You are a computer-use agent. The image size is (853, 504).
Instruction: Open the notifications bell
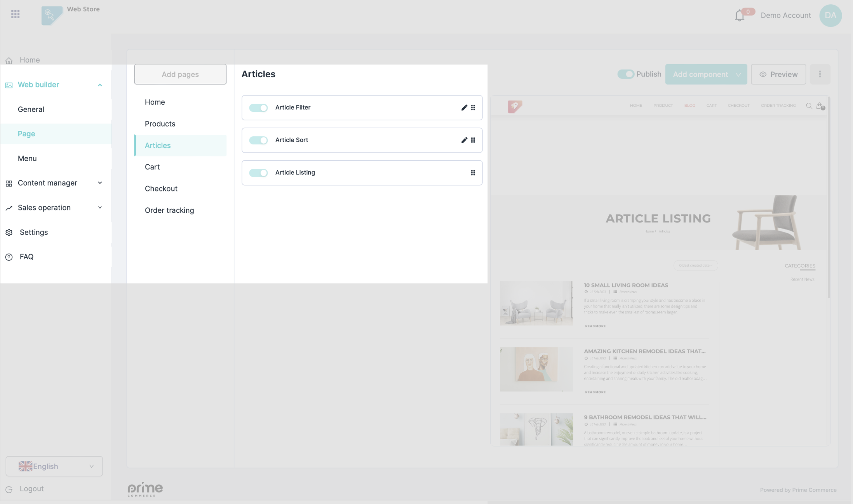coord(740,16)
